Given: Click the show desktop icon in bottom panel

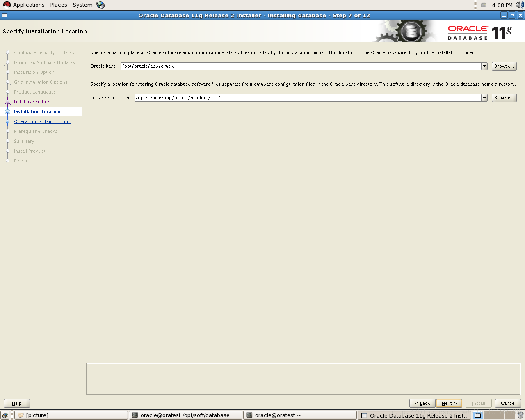Looking at the screenshot, I should click(x=5, y=415).
